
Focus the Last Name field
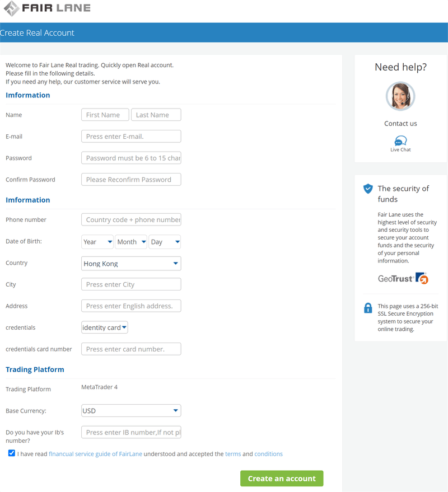(156, 115)
